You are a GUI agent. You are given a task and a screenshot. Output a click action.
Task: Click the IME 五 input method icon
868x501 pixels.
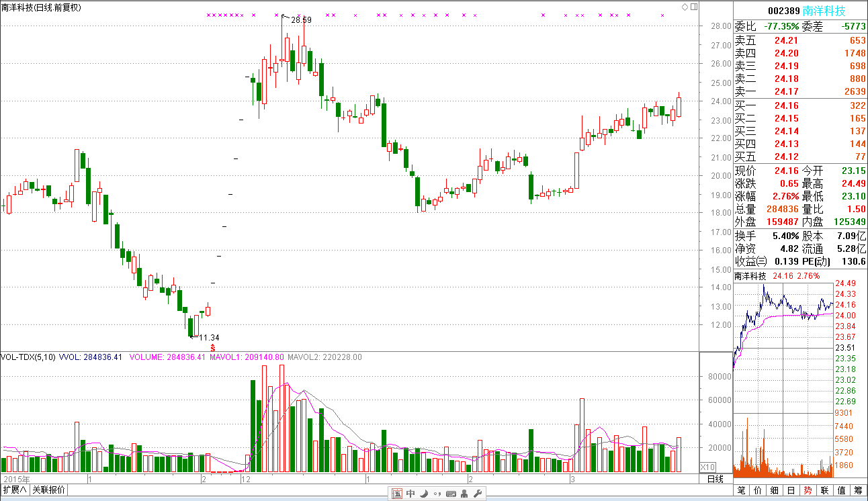click(397, 494)
